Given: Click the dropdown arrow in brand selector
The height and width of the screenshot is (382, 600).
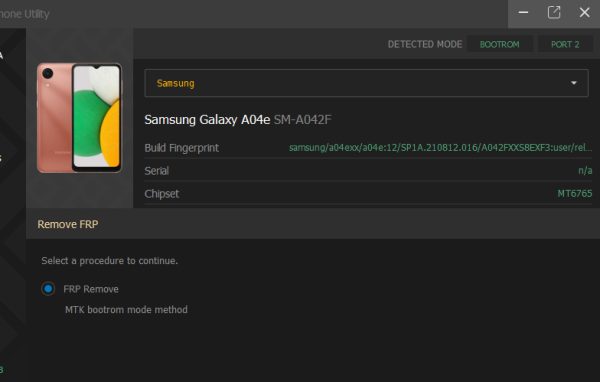Looking at the screenshot, I should coord(574,83).
